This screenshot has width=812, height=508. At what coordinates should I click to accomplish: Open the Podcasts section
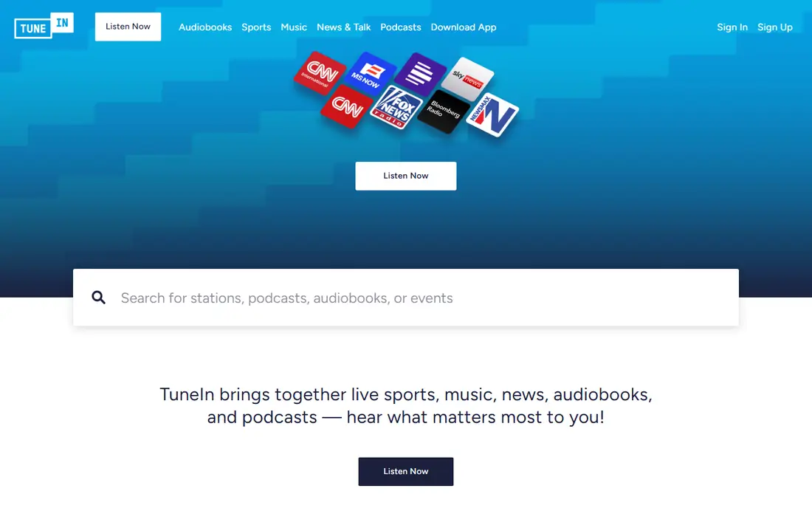[x=401, y=27]
